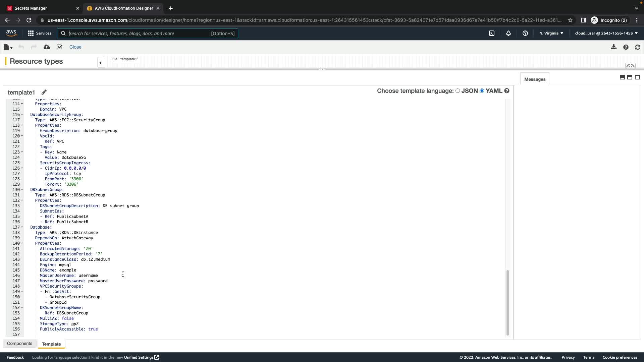
Task: Switch to Secrets Manager browser tab
Action: click(31, 8)
